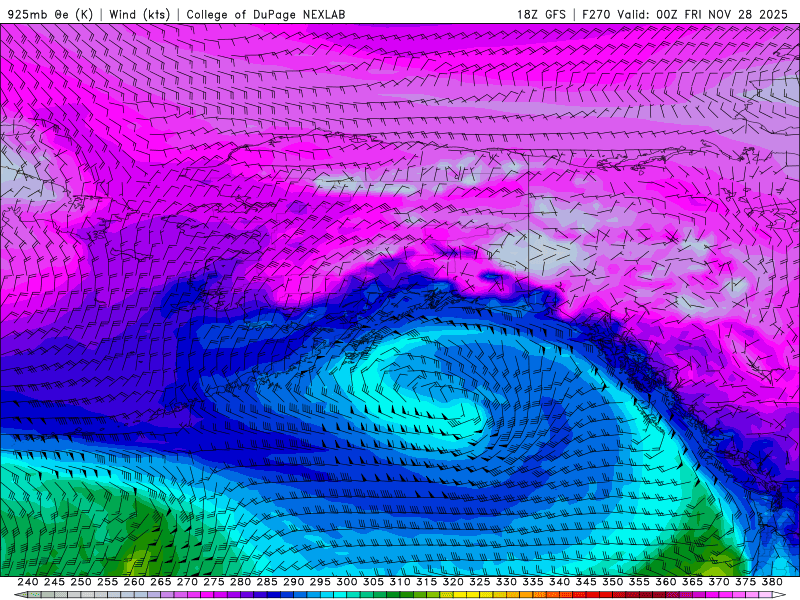Pick the 250 label on the color scale
This screenshot has width=800, height=600.
(81, 582)
